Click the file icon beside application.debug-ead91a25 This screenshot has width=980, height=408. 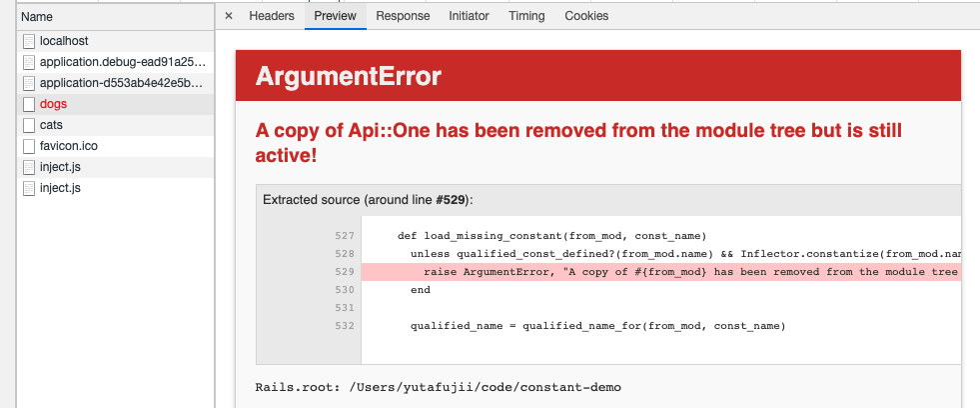tap(28, 62)
